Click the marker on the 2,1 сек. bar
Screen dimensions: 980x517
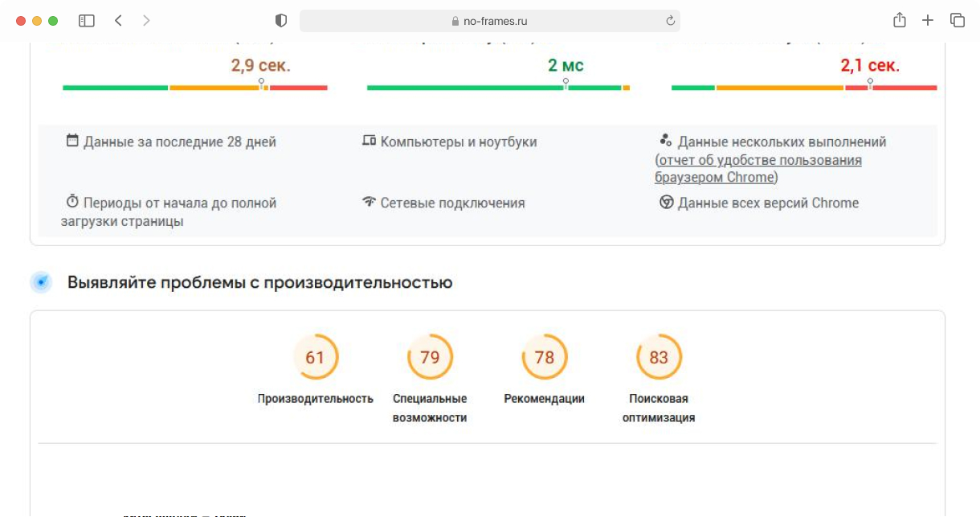[870, 83]
